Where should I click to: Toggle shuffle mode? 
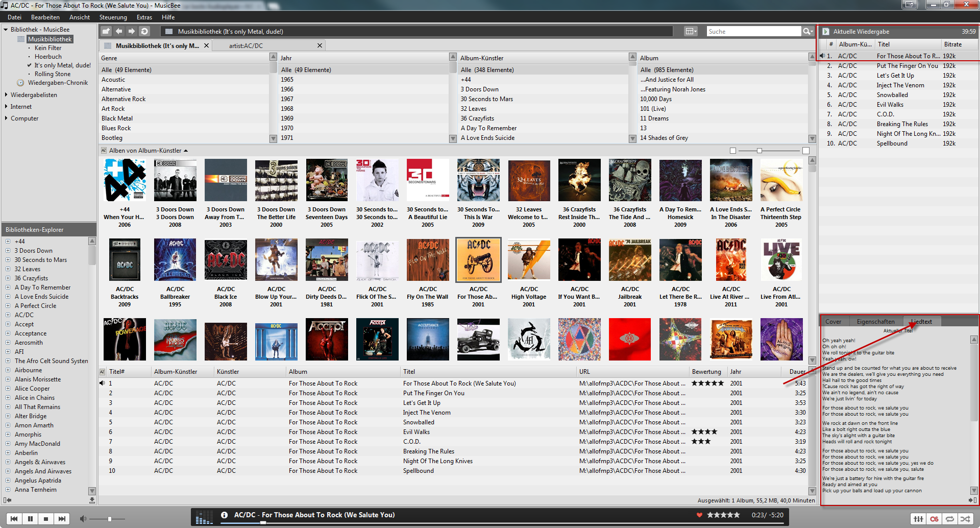(x=966, y=519)
